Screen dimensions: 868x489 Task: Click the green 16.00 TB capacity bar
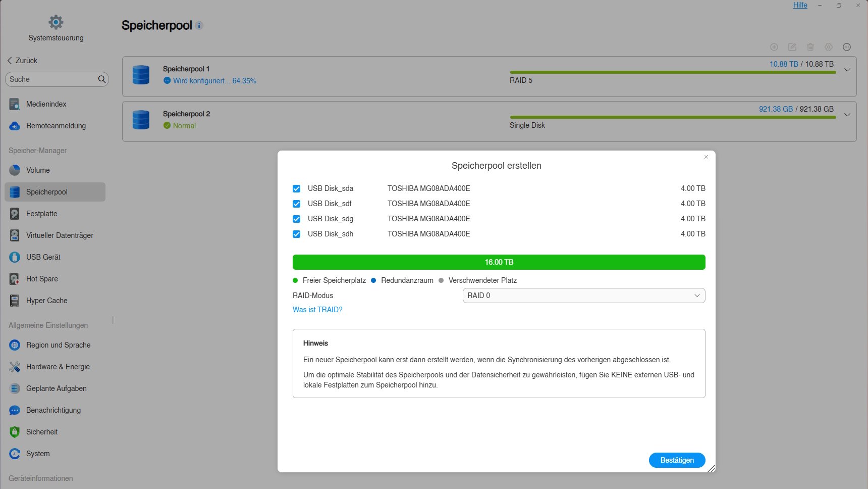tap(499, 262)
